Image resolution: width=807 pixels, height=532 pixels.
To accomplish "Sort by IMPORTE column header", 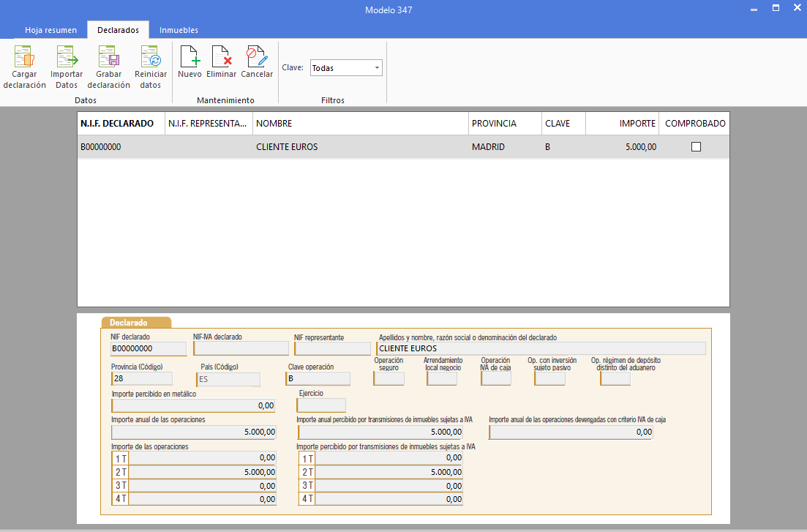I will [x=622, y=124].
